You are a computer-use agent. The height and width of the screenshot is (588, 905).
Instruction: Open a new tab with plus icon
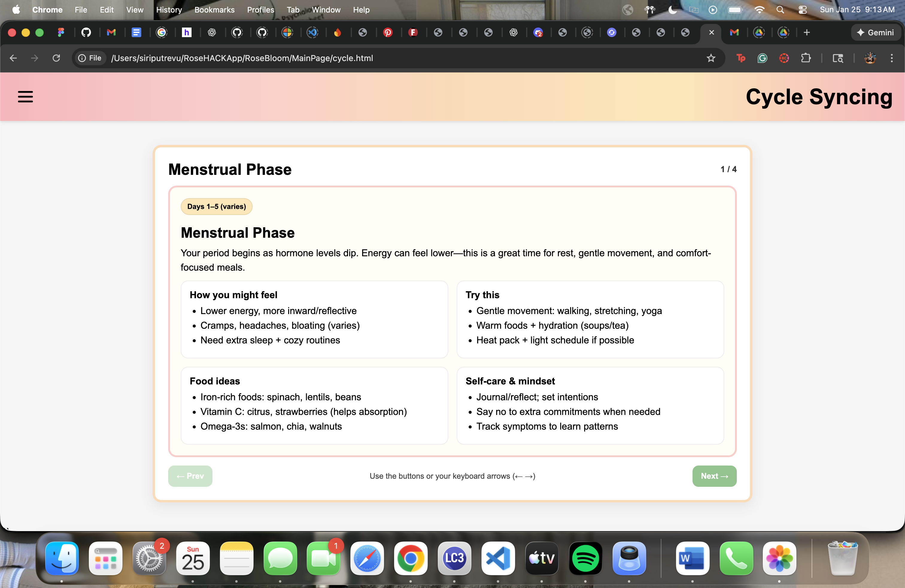click(x=807, y=33)
